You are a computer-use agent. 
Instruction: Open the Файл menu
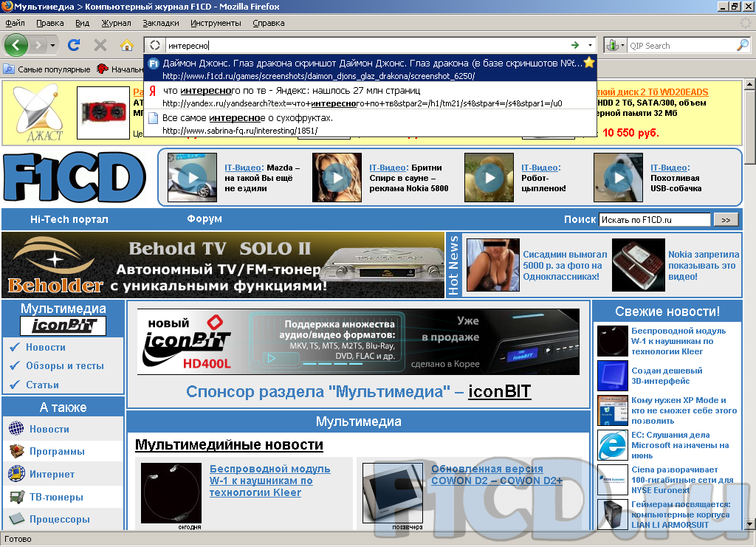coord(15,23)
